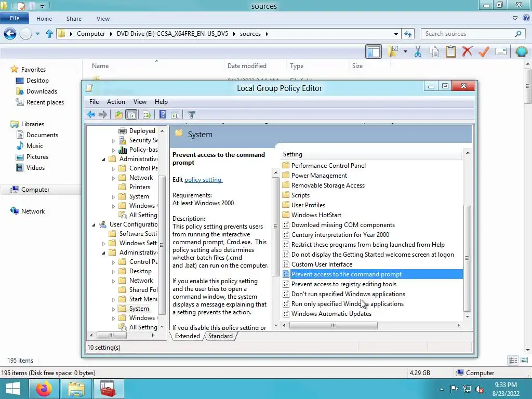Click the orange checkmark properties icon
This screenshot has width=532, height=399.
(484, 51)
